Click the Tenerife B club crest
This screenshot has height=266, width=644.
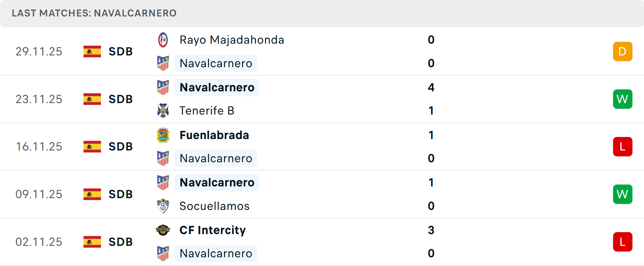pos(163,110)
